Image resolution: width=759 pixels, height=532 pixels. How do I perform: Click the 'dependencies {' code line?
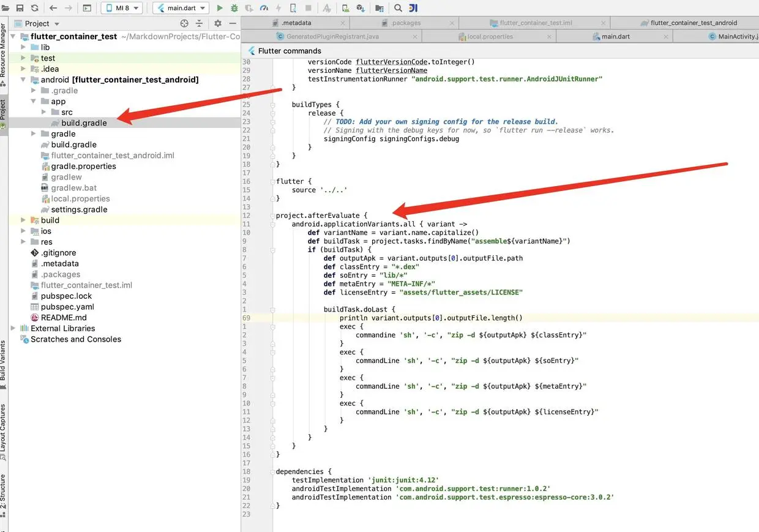[x=304, y=471]
